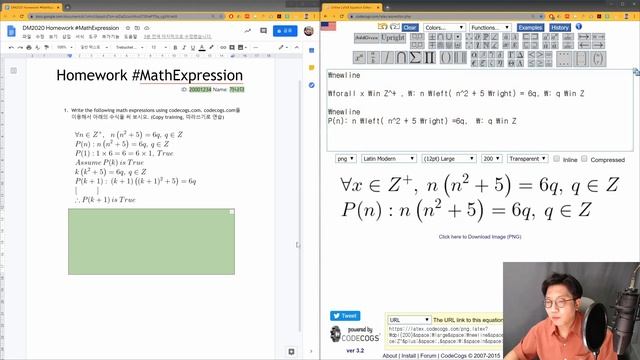The width and height of the screenshot is (640, 360).
Task: Open the Keep side panel icon
Action: point(311,68)
